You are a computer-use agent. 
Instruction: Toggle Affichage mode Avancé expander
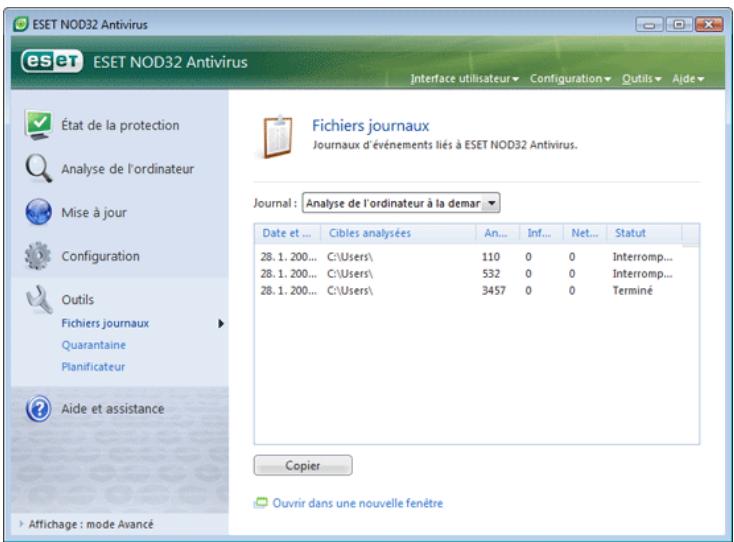21,524
